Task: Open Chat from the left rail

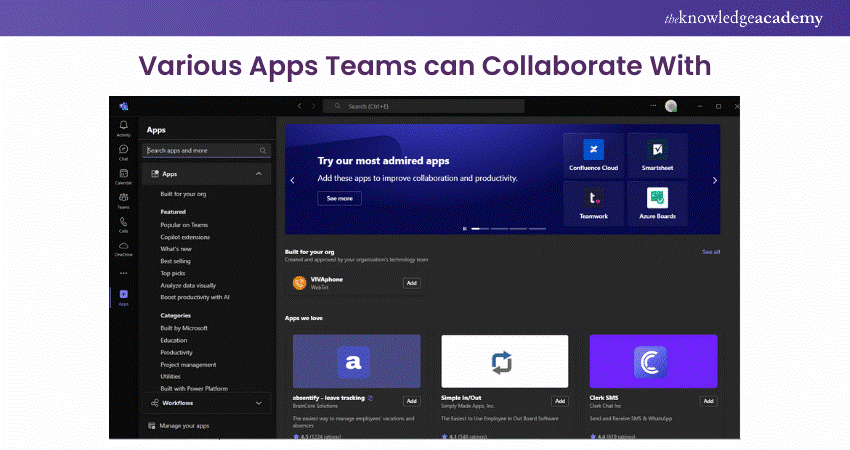Action: click(x=123, y=151)
